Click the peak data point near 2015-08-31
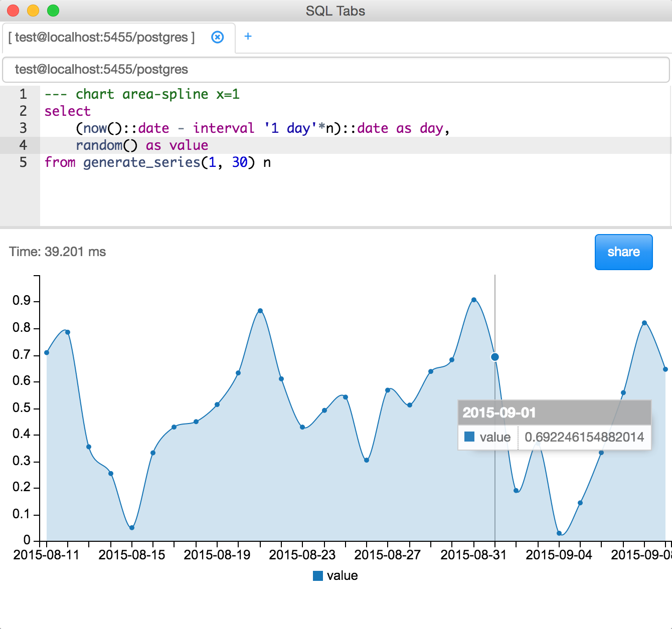672x629 pixels. pyautogui.click(x=474, y=300)
